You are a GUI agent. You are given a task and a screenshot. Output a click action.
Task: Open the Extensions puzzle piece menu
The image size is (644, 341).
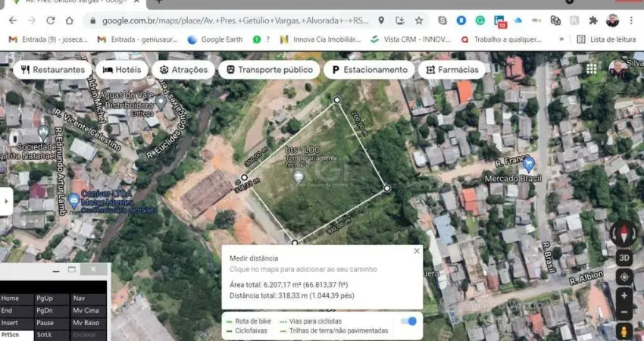pyautogui.click(x=593, y=20)
